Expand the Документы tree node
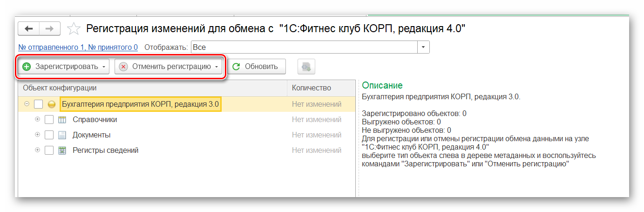Viewport: 644px width, 212px height. 38,135
